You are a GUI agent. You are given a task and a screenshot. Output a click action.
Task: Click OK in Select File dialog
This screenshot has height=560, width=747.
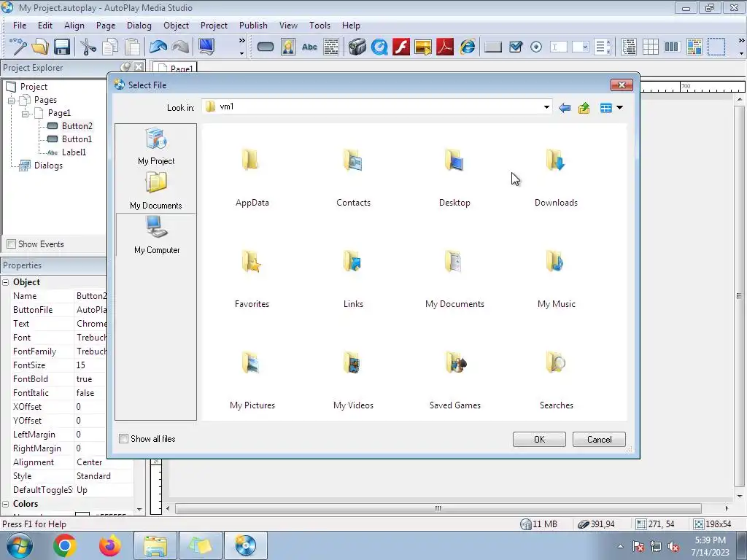point(539,440)
